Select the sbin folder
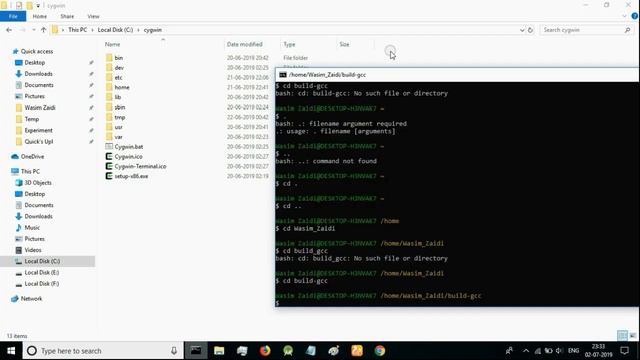The image size is (640, 360). coord(120,107)
